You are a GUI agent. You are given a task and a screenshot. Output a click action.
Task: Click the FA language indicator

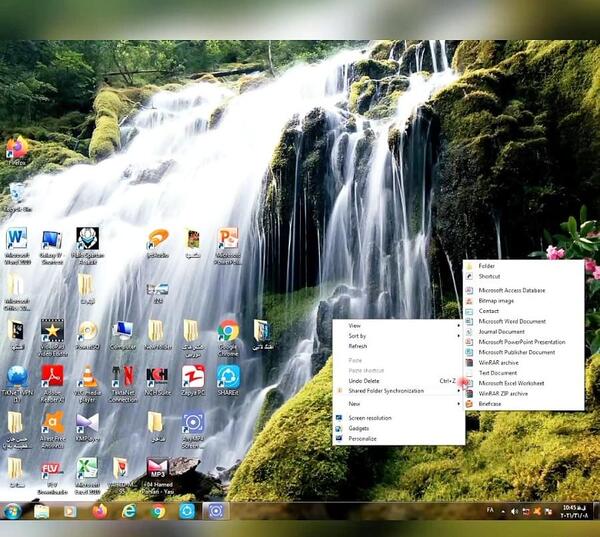tap(490, 510)
